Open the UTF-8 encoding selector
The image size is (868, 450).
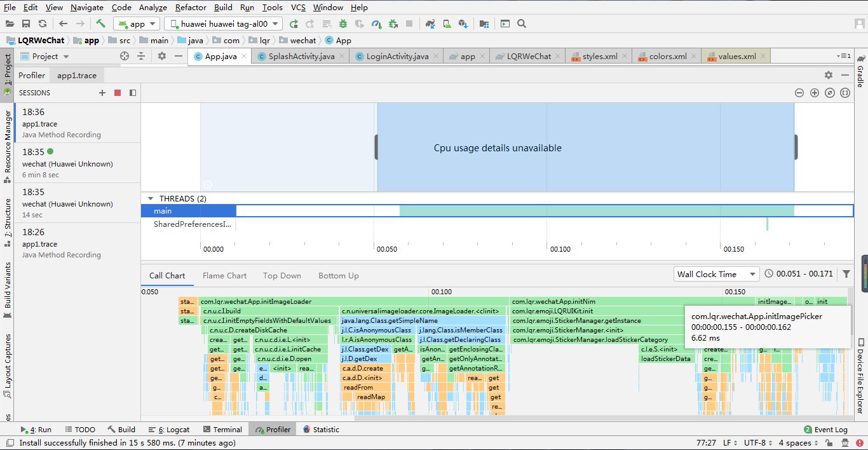coord(758,442)
